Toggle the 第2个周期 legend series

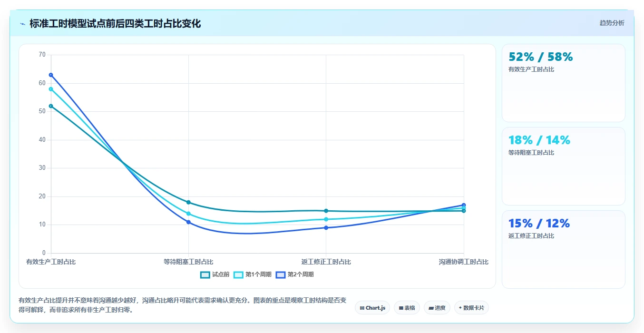[295, 274]
